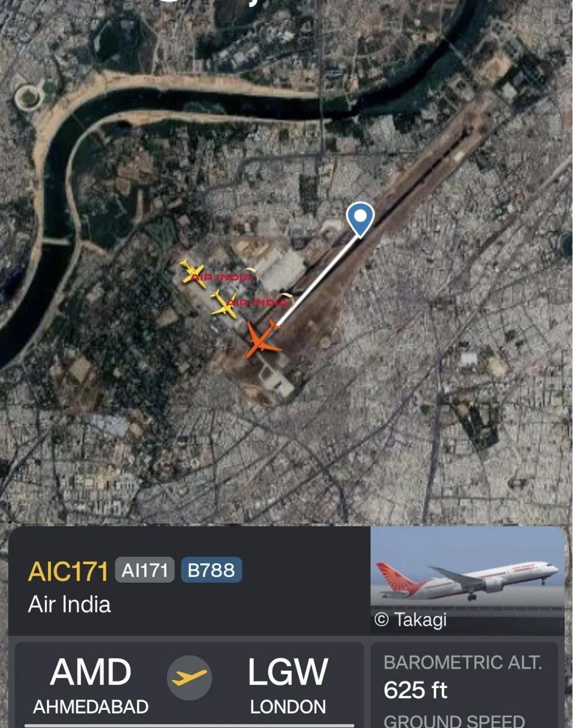Screen dimensions: 573x728
Task: Tap the AHMEDABAD city label
Action: pos(91,707)
